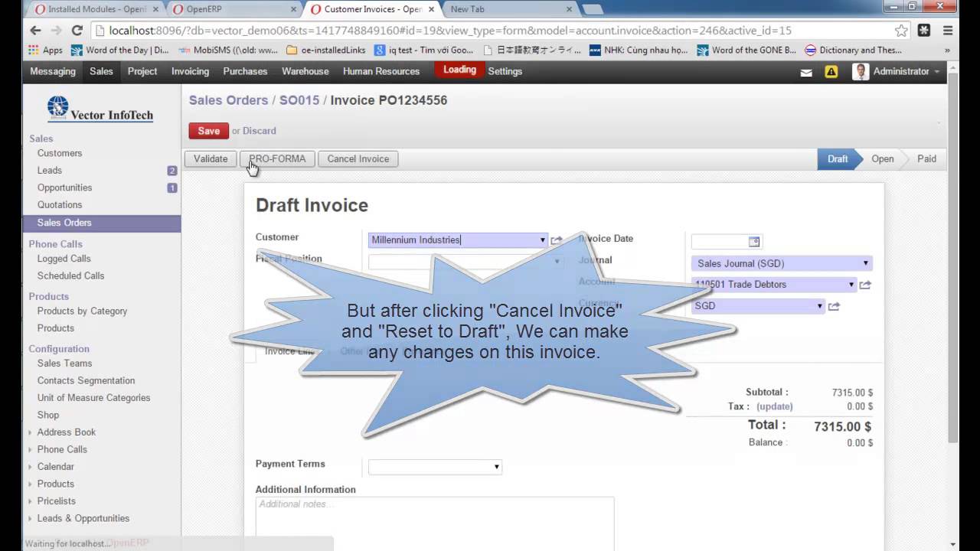
Task: Click the Invoice Date input field
Action: click(720, 242)
